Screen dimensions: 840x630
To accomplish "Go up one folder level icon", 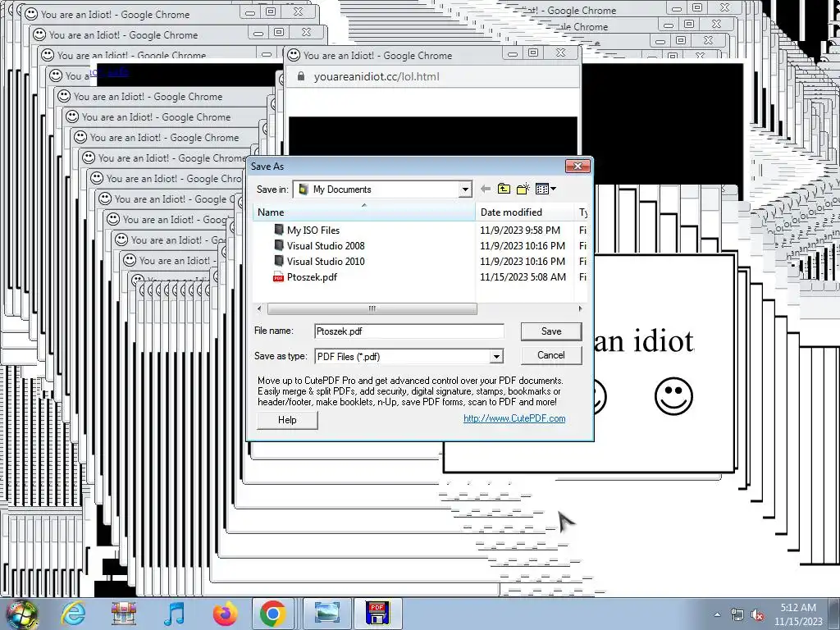I will pyautogui.click(x=504, y=189).
